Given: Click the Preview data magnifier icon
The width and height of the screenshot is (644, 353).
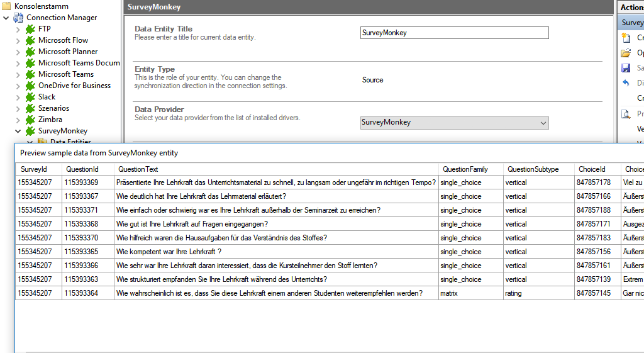Looking at the screenshot, I should tap(626, 114).
